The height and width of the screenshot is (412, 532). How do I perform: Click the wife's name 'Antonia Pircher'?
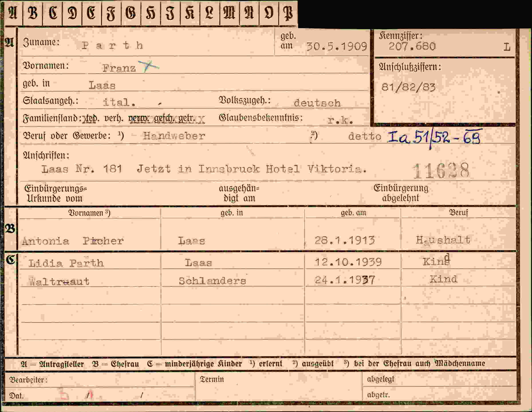pos(73,241)
